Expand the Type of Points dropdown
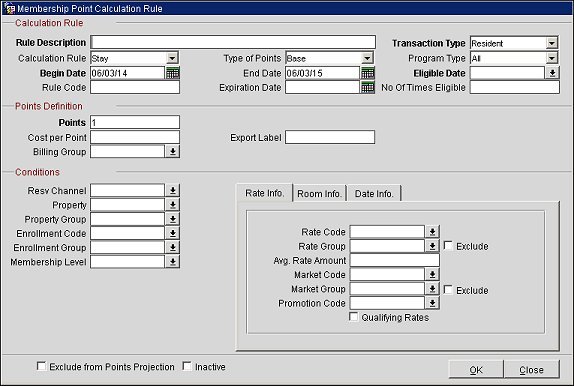574x386 pixels. (x=367, y=58)
